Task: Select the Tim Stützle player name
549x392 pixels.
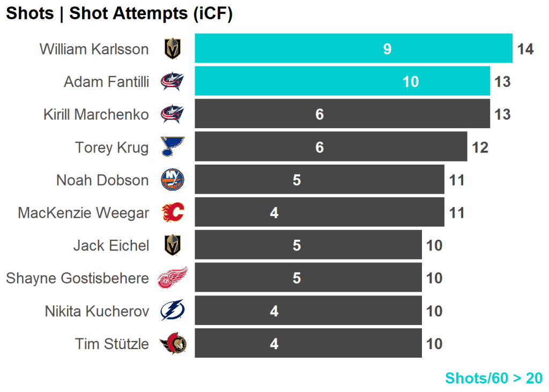Action: [112, 344]
